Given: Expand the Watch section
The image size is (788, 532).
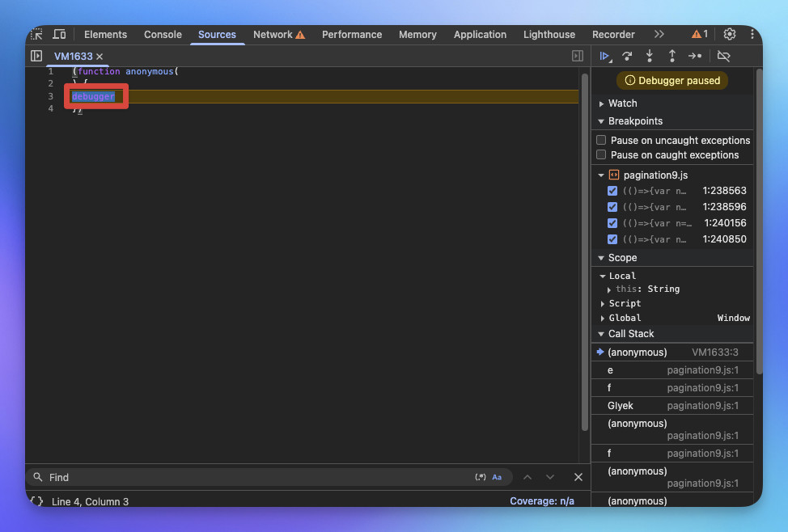Looking at the screenshot, I should pyautogui.click(x=602, y=103).
